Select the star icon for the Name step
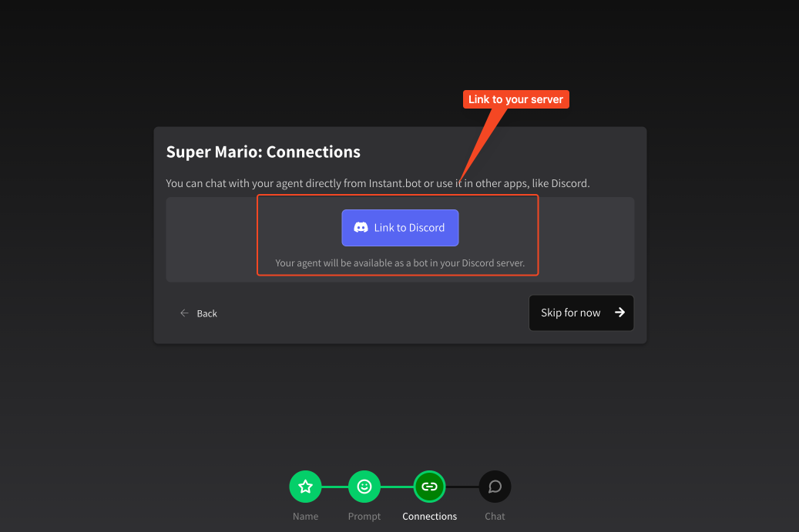 [305, 487]
